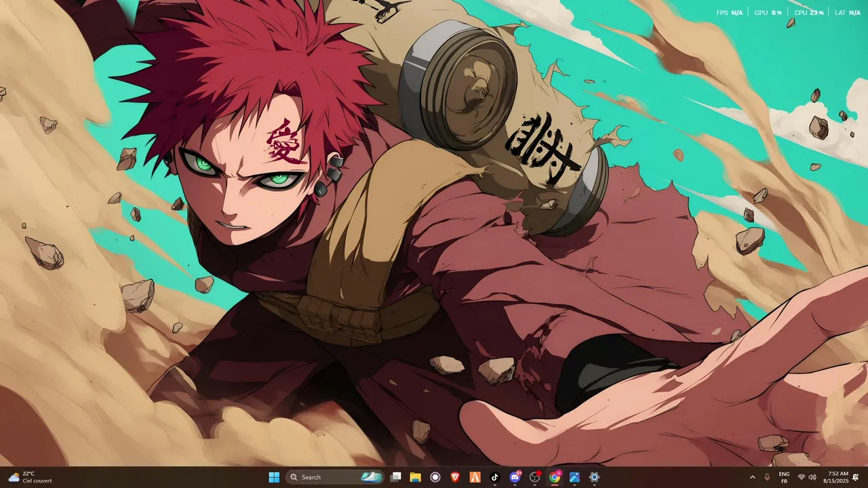
Task: Click the volume speaker tray icon
Action: (812, 477)
